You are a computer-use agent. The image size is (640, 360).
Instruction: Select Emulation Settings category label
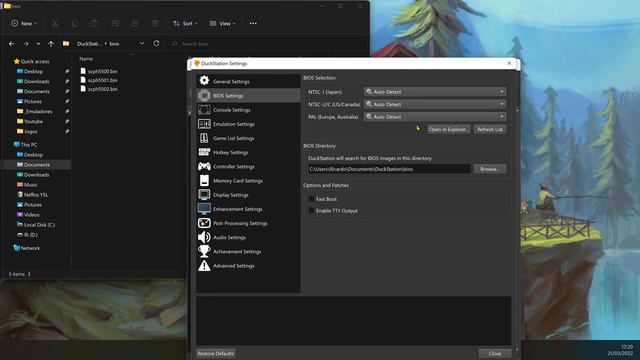pos(233,124)
